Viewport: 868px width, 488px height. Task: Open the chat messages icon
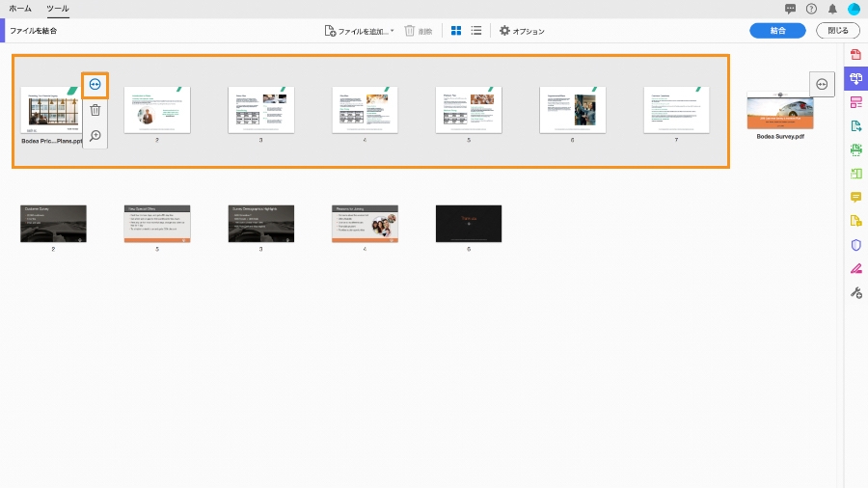pos(790,9)
